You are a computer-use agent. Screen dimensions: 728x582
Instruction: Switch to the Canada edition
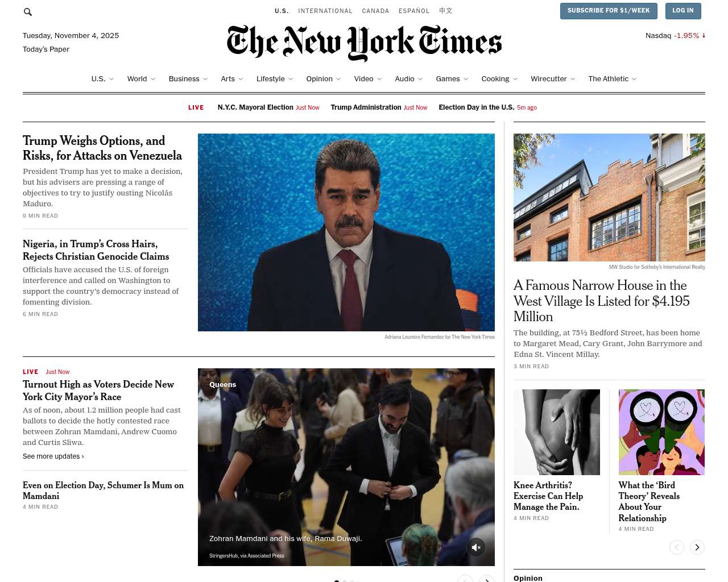(375, 11)
